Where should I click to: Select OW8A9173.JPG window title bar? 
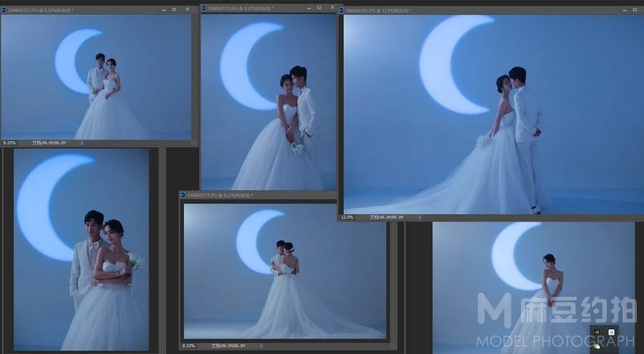pyautogui.click(x=268, y=8)
